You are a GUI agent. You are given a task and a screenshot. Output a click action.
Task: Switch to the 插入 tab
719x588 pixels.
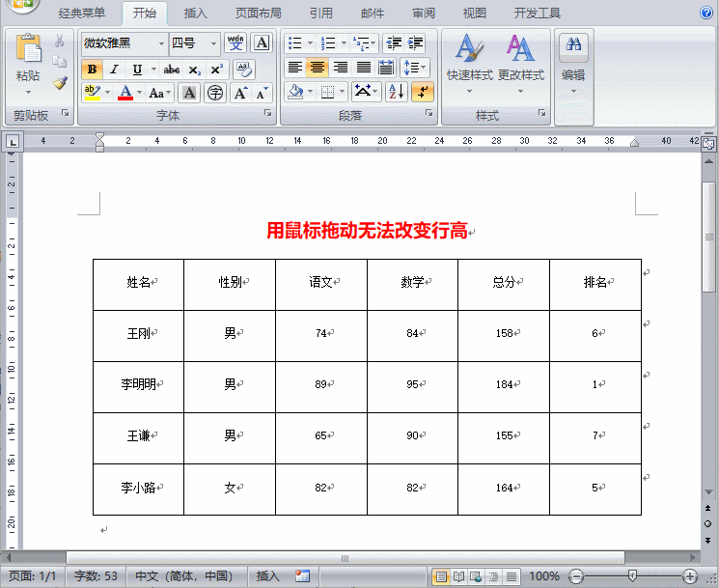[x=195, y=13]
